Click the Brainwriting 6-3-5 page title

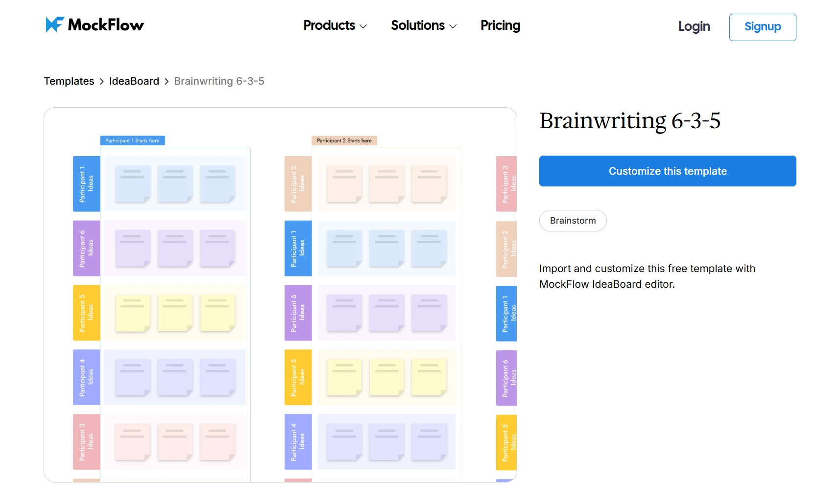[x=630, y=121]
